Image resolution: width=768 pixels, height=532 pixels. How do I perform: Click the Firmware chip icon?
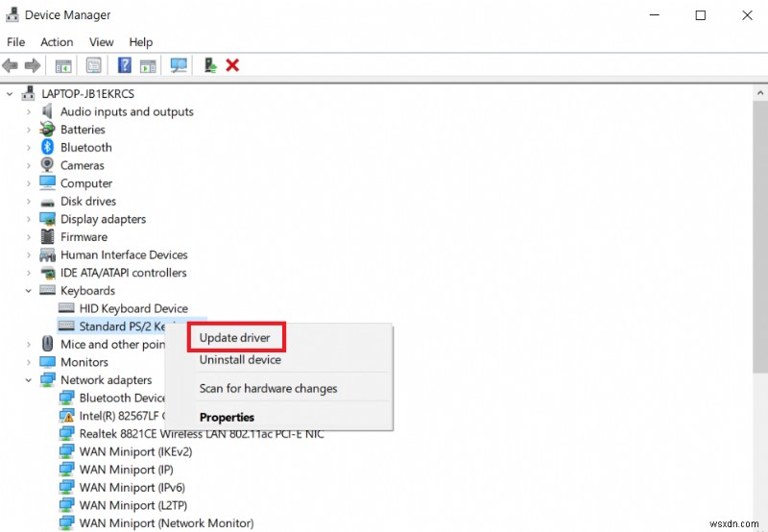pos(47,236)
